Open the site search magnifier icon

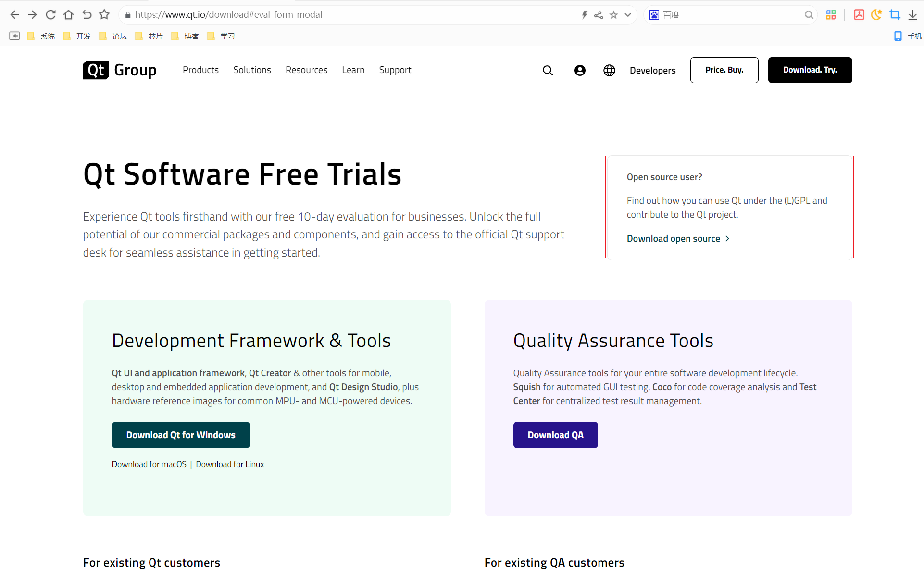[548, 71]
